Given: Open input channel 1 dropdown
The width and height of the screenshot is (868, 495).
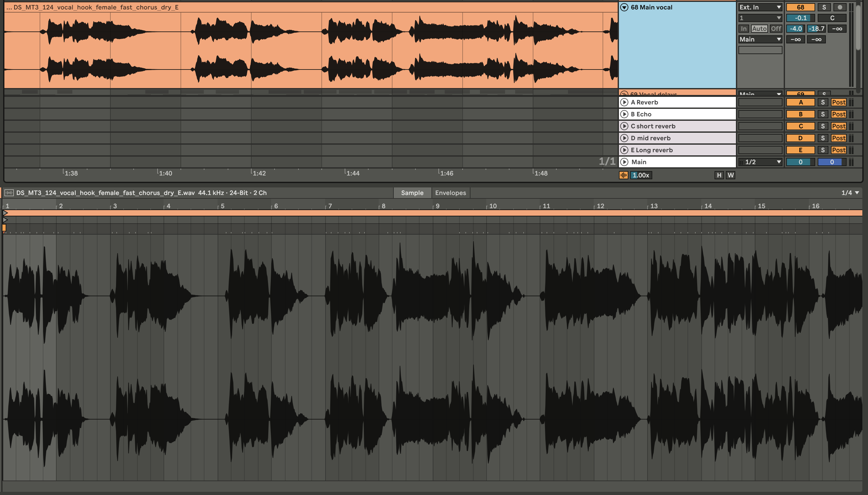Looking at the screenshot, I should pyautogui.click(x=760, y=18).
